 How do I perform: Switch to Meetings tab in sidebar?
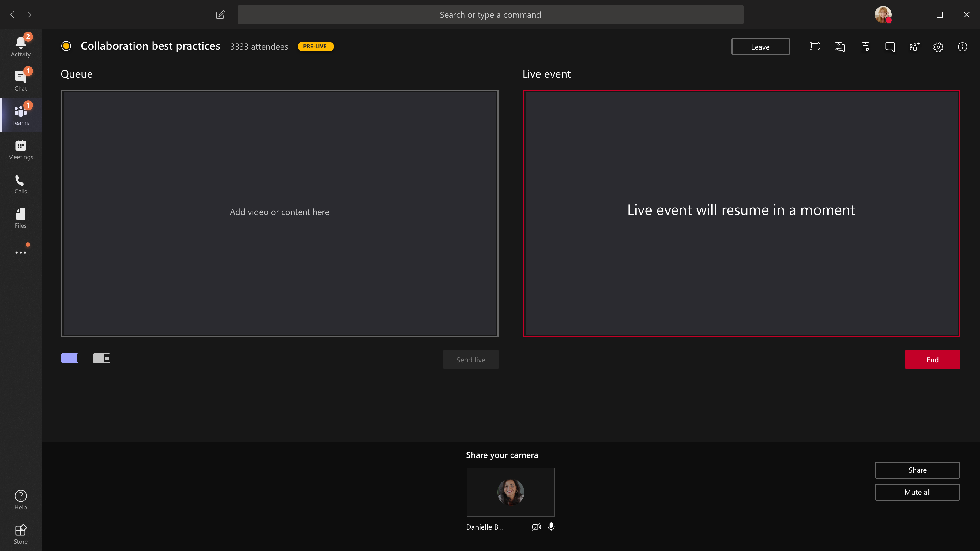tap(21, 149)
